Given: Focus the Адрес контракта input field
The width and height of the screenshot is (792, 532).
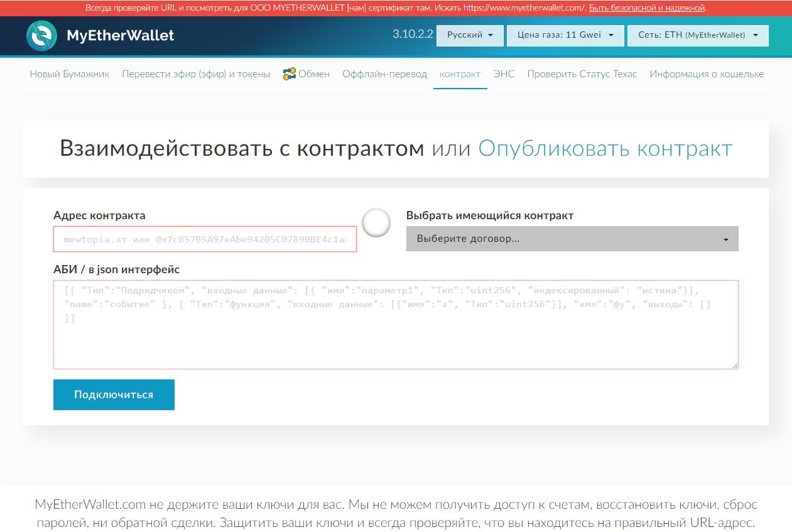Looking at the screenshot, I should pyautogui.click(x=205, y=239).
